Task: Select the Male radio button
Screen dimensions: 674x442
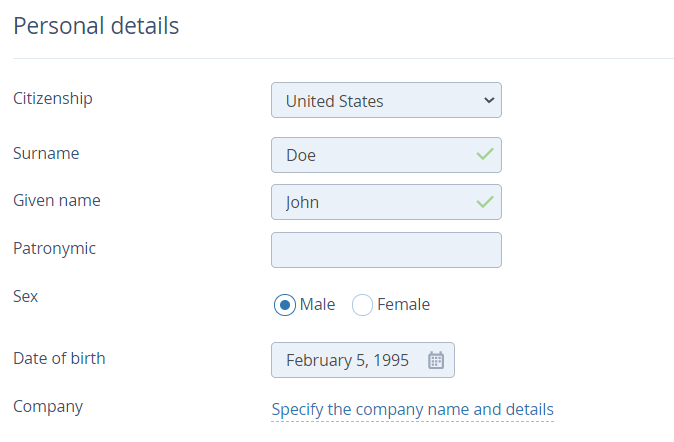Action: click(285, 305)
